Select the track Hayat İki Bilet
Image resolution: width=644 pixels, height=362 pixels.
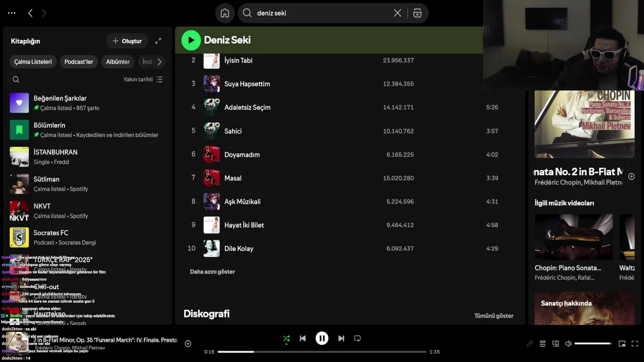pyautogui.click(x=244, y=225)
